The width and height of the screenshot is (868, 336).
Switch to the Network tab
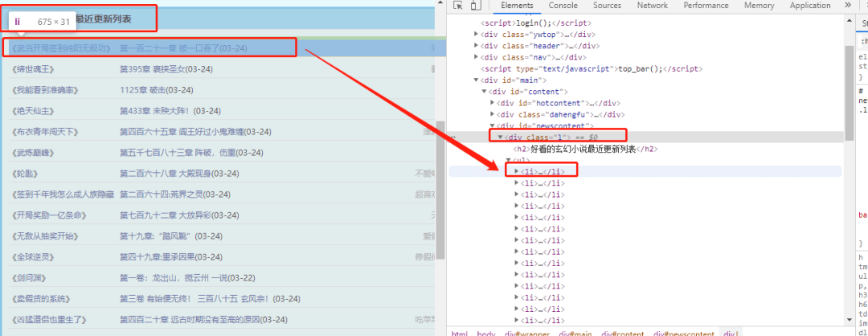point(652,6)
